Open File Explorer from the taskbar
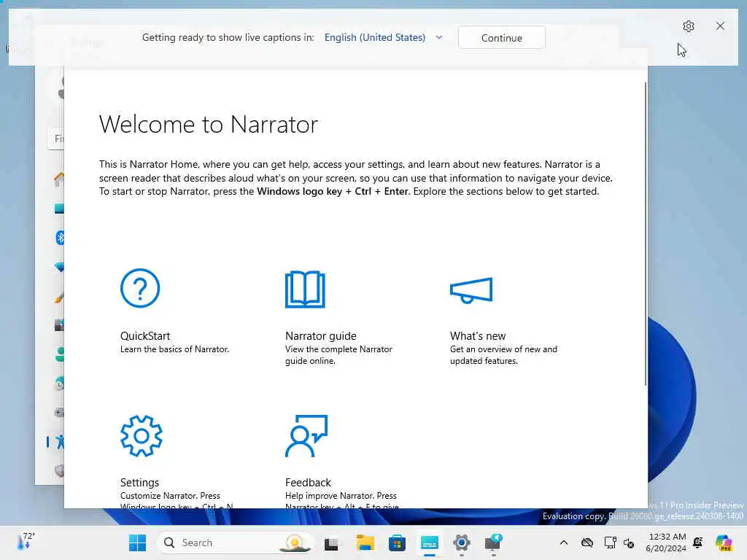Screen dimensions: 747x560 [365, 542]
